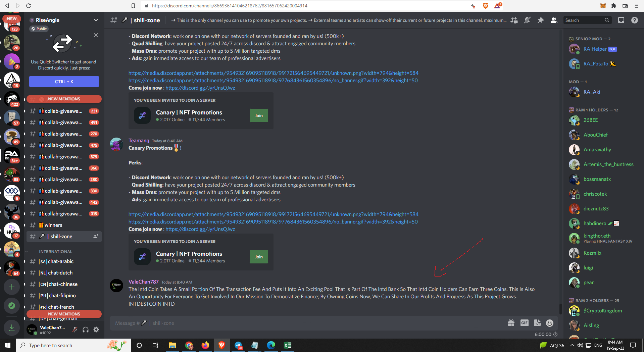644x352 pixels.
Task: Open discord.gg link in Teamanq's message
Action: pyautogui.click(x=200, y=229)
